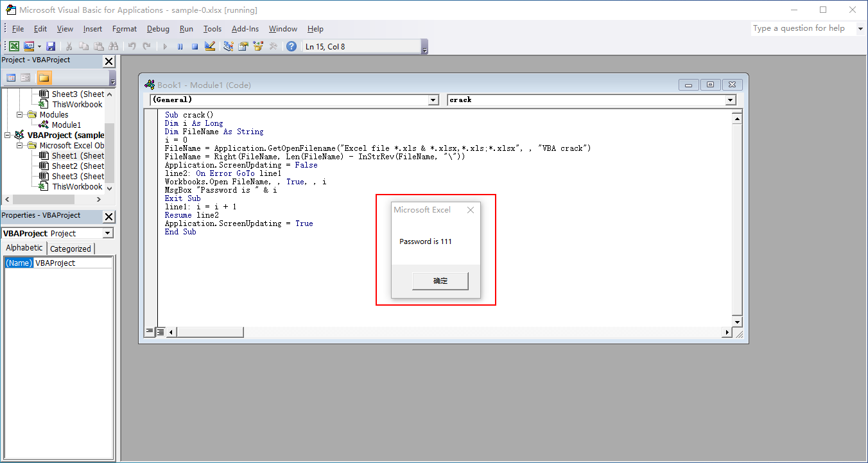Close the Microsoft Excel message box
The image size is (868, 463).
471,210
